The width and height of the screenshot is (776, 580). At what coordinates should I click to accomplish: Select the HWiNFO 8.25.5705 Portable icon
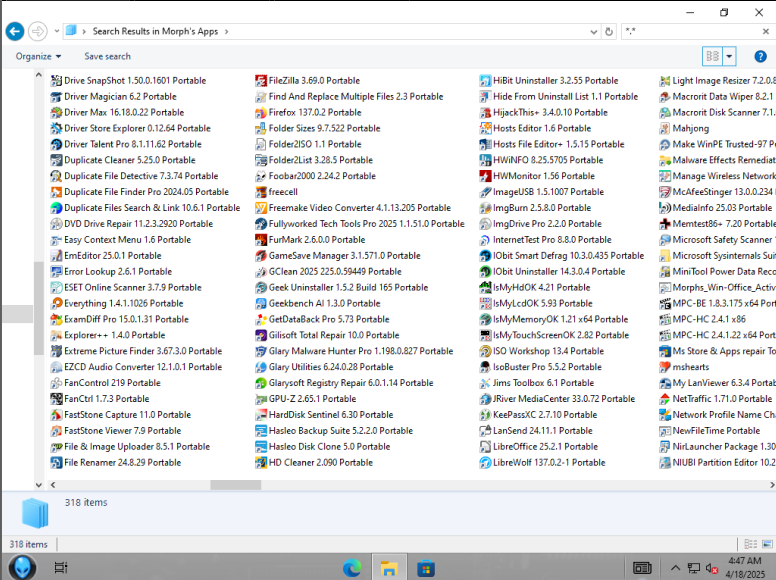click(x=485, y=160)
